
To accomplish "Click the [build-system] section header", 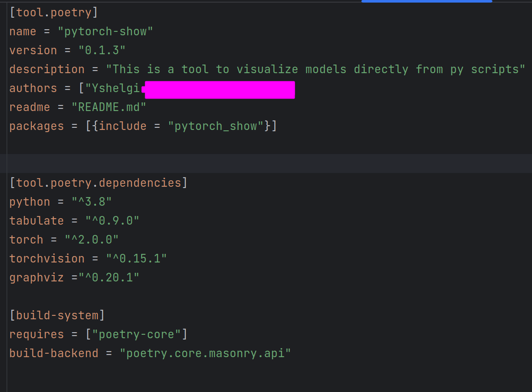I will pos(57,315).
